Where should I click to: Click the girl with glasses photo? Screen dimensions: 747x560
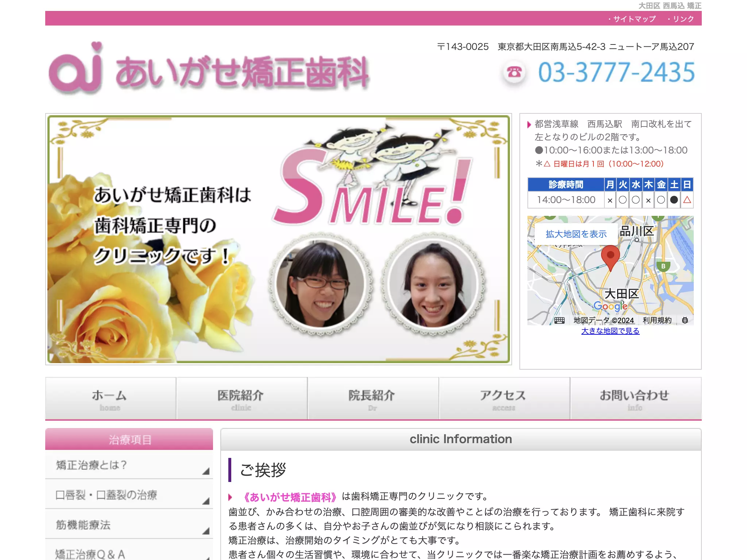tap(320, 284)
